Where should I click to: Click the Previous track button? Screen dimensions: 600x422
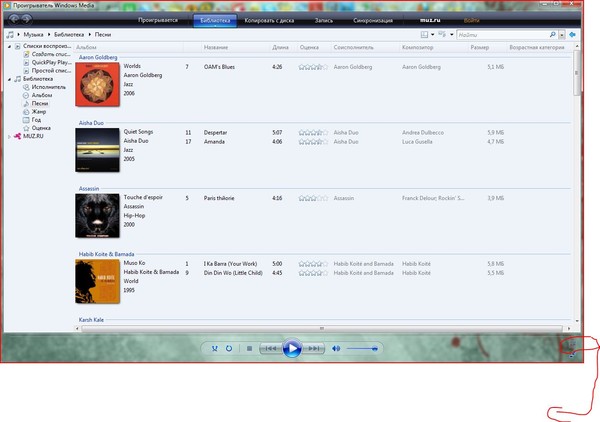(x=271, y=349)
